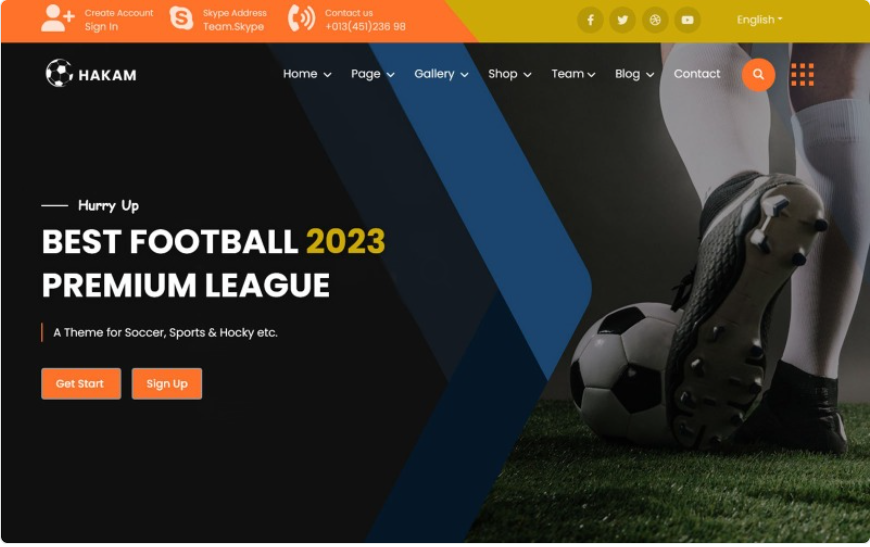Screen dimensions: 870x547
Task: Open the Twitter social link
Action: tap(623, 21)
